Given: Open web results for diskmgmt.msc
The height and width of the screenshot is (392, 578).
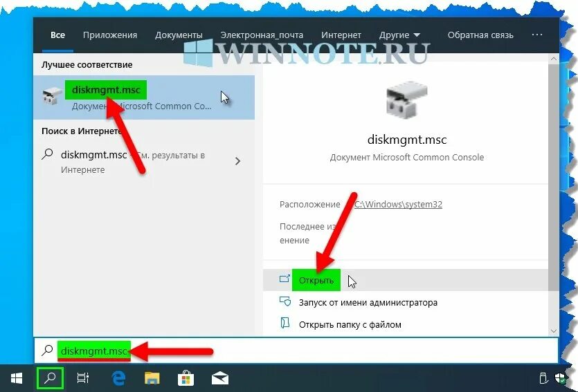Looking at the screenshot, I should [x=144, y=162].
